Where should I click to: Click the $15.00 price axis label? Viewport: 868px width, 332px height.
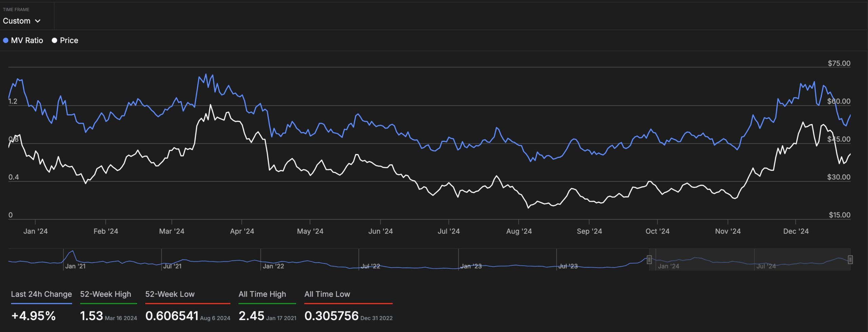840,215
